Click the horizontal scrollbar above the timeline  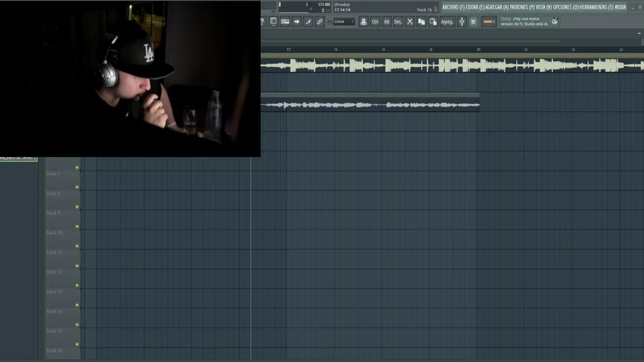click(x=410, y=41)
